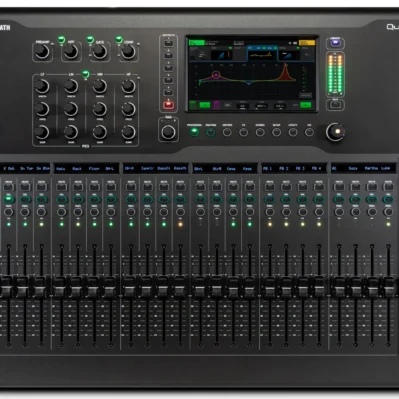The image size is (399, 399).
Task: Tap the PEQ thumbnail tab on touchscreen
Action: coord(262,54)
